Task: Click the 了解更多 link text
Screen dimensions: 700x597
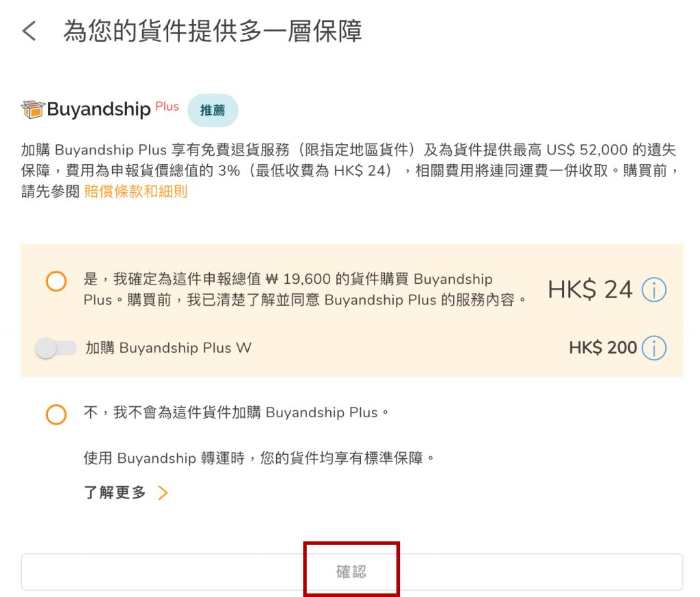Action: click(115, 493)
